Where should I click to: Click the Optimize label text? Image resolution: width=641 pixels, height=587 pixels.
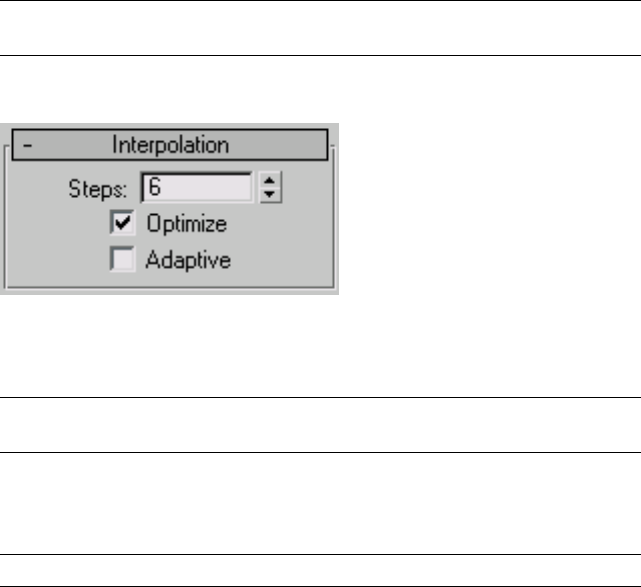pos(185,223)
